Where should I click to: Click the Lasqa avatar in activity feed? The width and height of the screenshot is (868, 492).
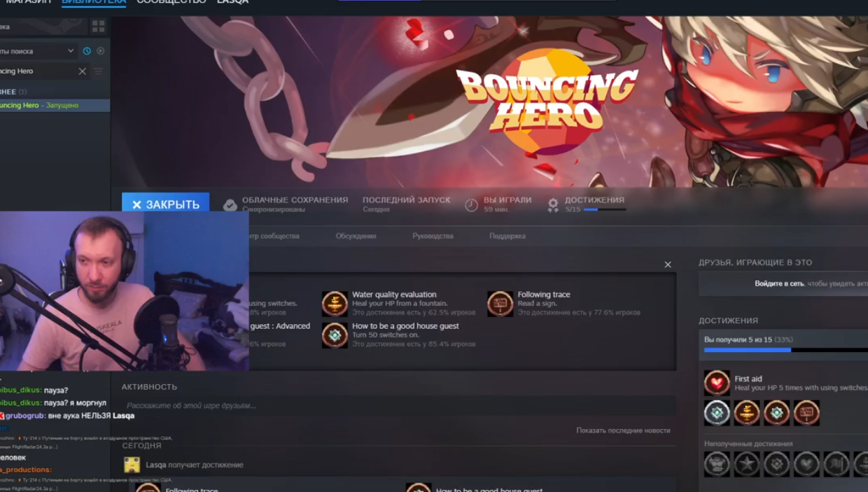coord(132,465)
